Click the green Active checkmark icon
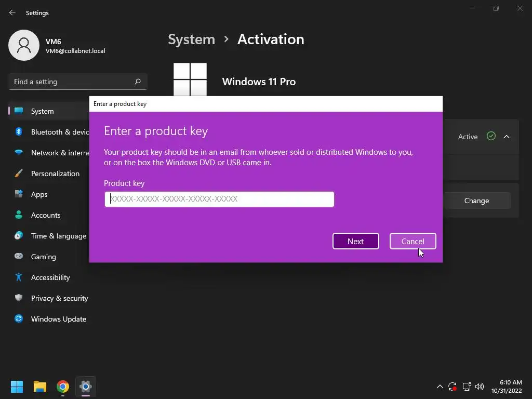The height and width of the screenshot is (399, 532). click(491, 136)
